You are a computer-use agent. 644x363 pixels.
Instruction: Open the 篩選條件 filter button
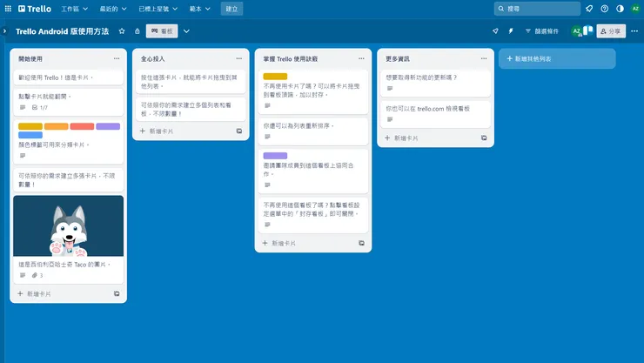[541, 31]
